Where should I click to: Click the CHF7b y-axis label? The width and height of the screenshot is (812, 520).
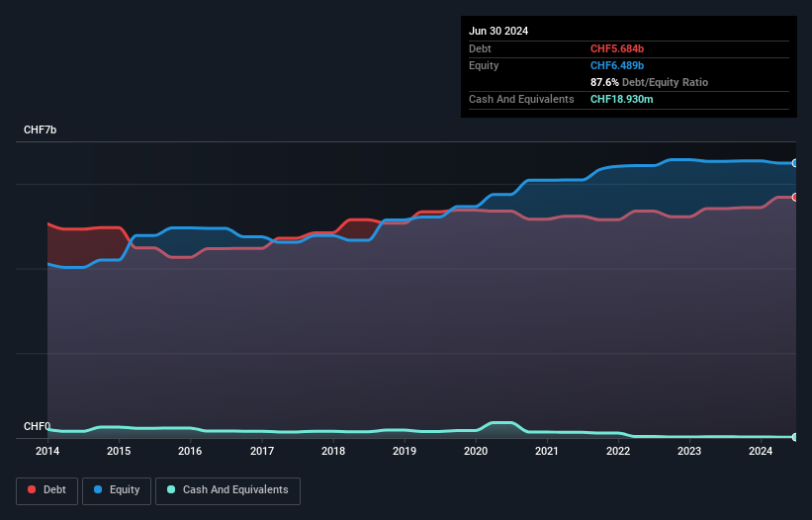tap(40, 130)
